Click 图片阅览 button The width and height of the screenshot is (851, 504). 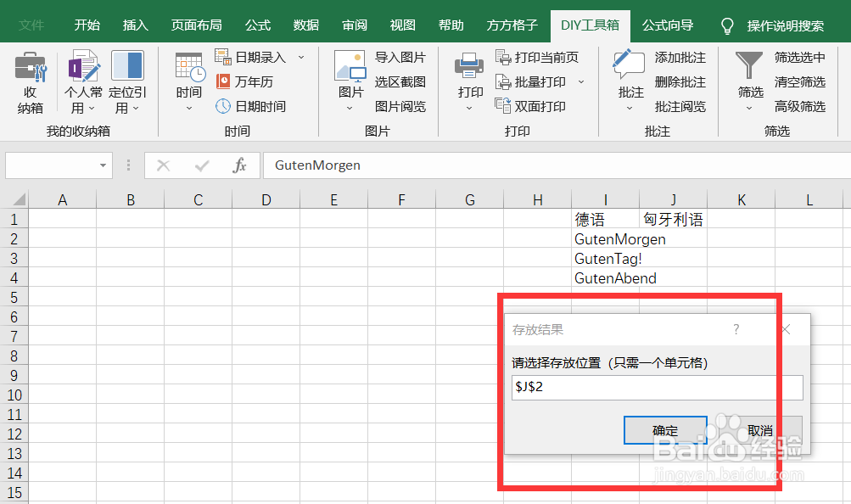tap(400, 106)
